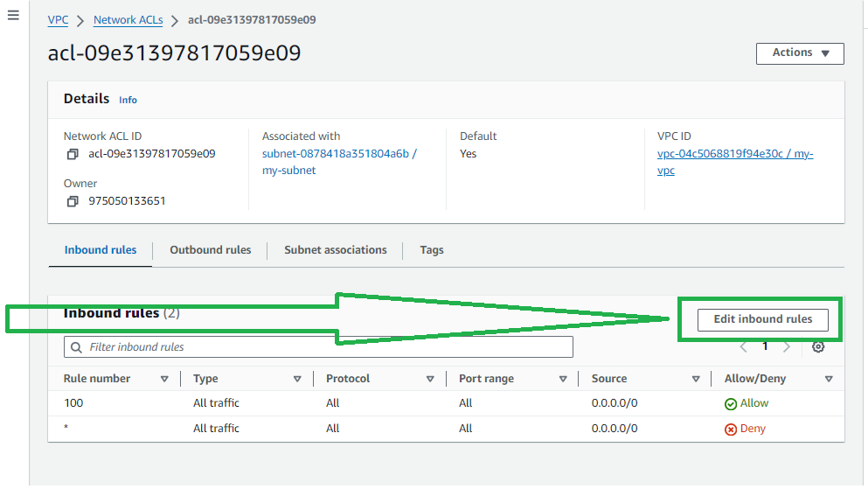Sort by Port range column arrow
The image size is (868, 489).
coord(563,380)
